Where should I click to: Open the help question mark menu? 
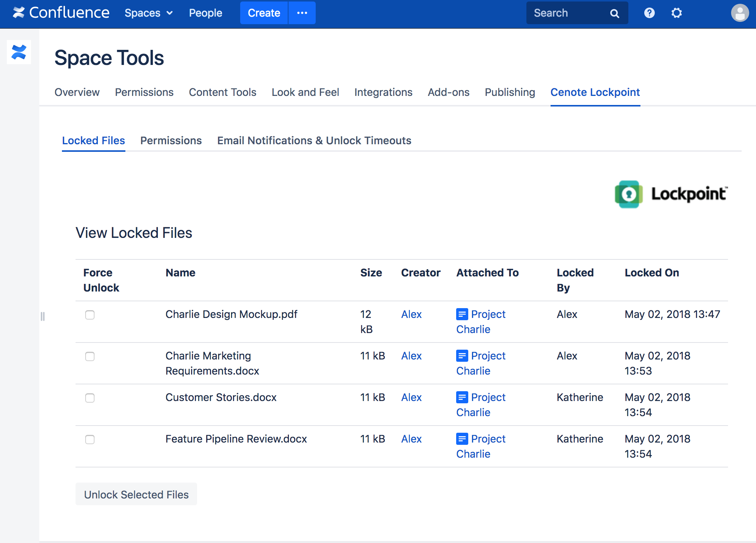(x=649, y=13)
